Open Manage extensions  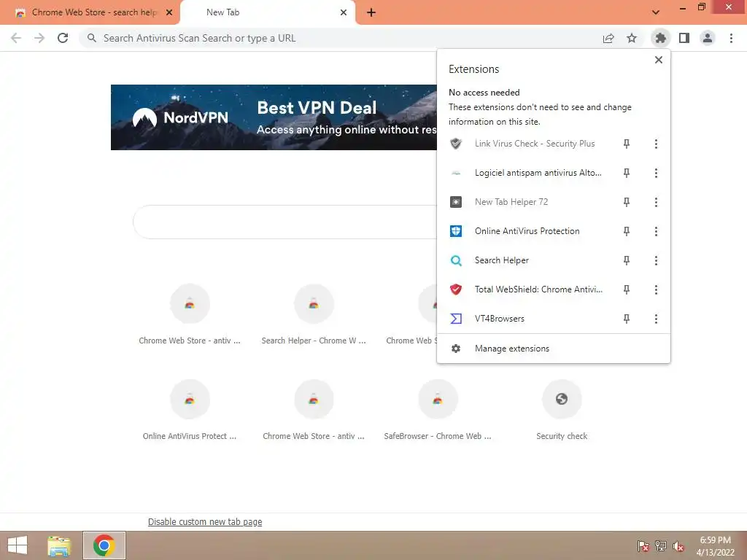(554, 349)
